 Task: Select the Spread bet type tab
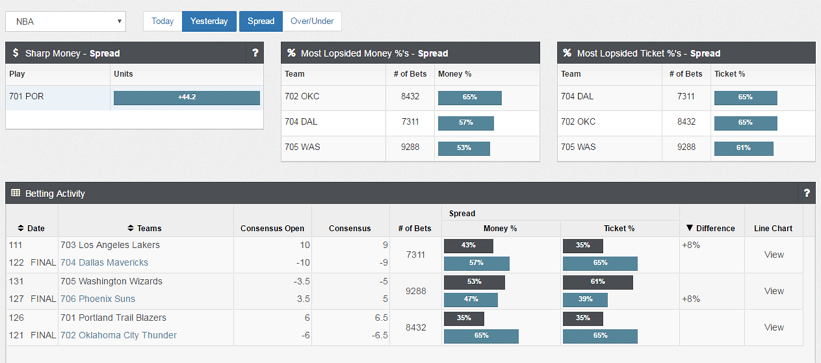[x=261, y=21]
